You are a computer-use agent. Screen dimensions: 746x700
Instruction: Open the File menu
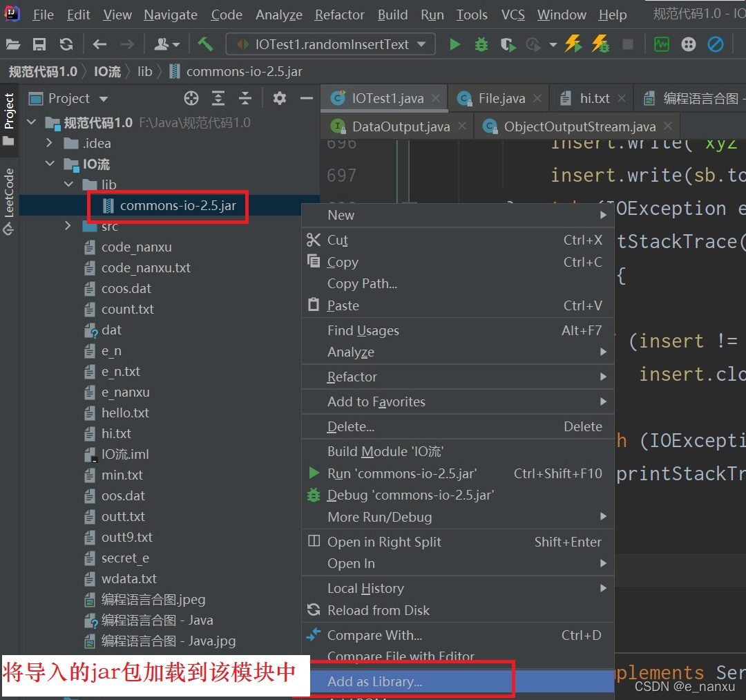43,15
